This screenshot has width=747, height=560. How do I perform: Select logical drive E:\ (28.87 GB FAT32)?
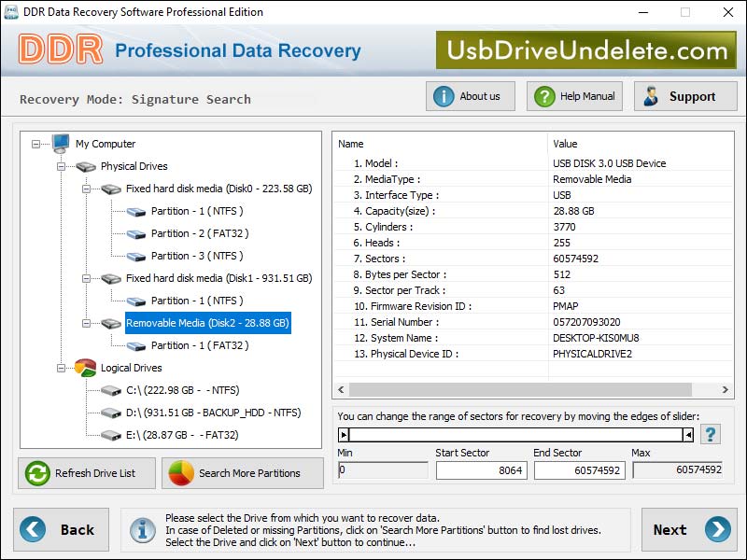pyautogui.click(x=182, y=435)
